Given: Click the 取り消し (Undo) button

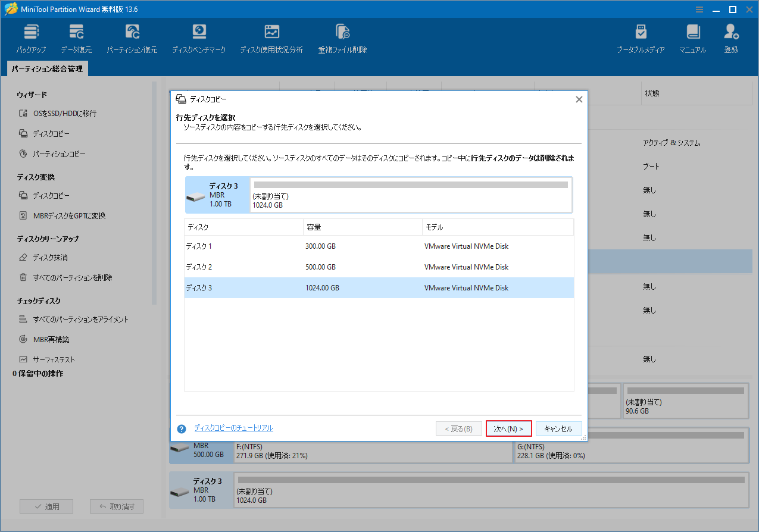Looking at the screenshot, I should (116, 506).
